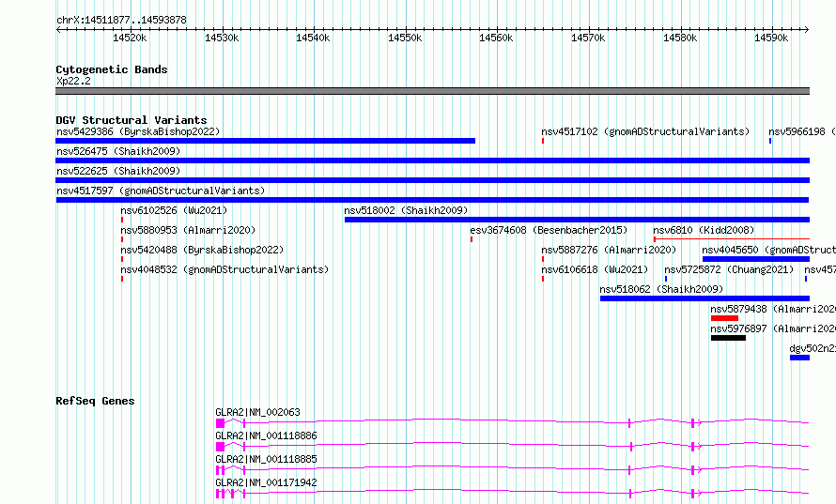
Task: Select the nsv6810 (Kidd2008) variant label
Action: [x=704, y=230]
